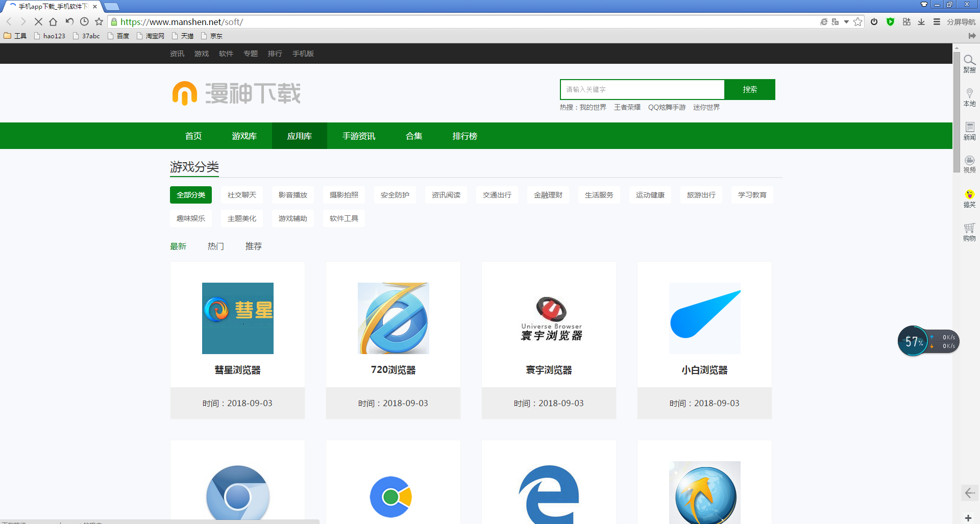Viewport: 980px width, 524px height.
Task: Click 资讯 in top black bar
Action: 177,54
